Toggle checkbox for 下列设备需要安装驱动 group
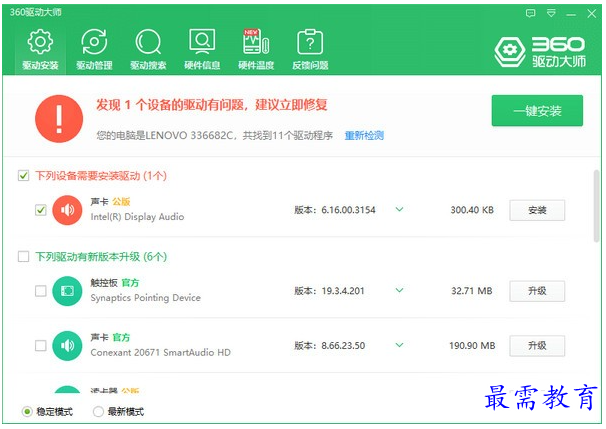 click(24, 176)
